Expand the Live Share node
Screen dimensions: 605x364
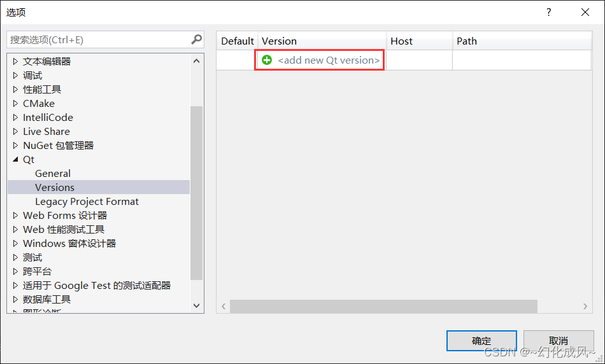click(15, 132)
